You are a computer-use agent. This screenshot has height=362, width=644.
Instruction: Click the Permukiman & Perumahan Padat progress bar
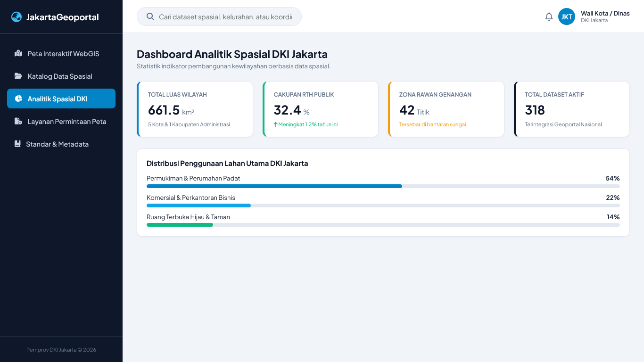(x=383, y=186)
